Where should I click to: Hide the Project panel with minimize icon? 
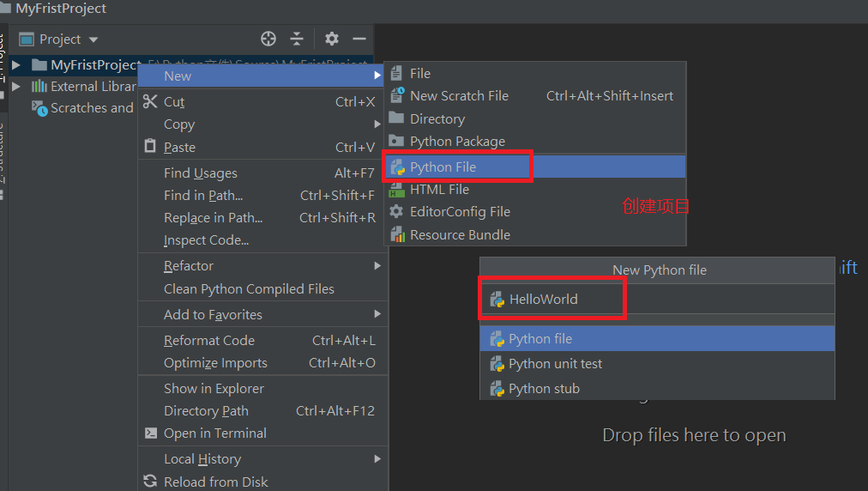pyautogui.click(x=359, y=39)
